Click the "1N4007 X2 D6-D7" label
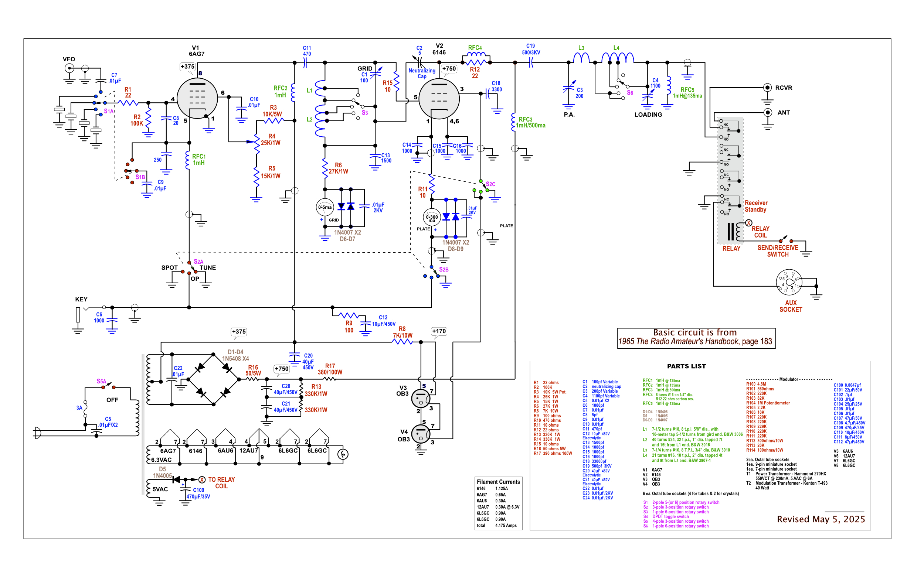Image resolution: width=924 pixels, height=567 pixels. (347, 236)
